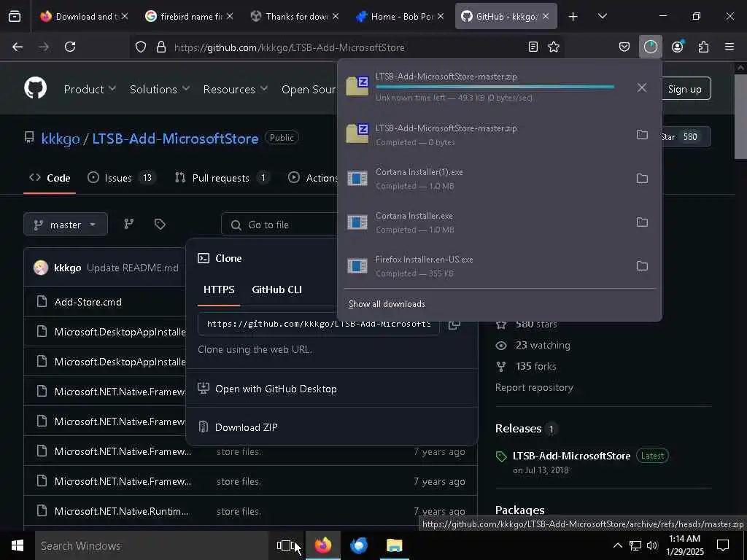Open Microsoft.NET.Native.Runtim... file
Screen dimensions: 747x560
coord(121,511)
